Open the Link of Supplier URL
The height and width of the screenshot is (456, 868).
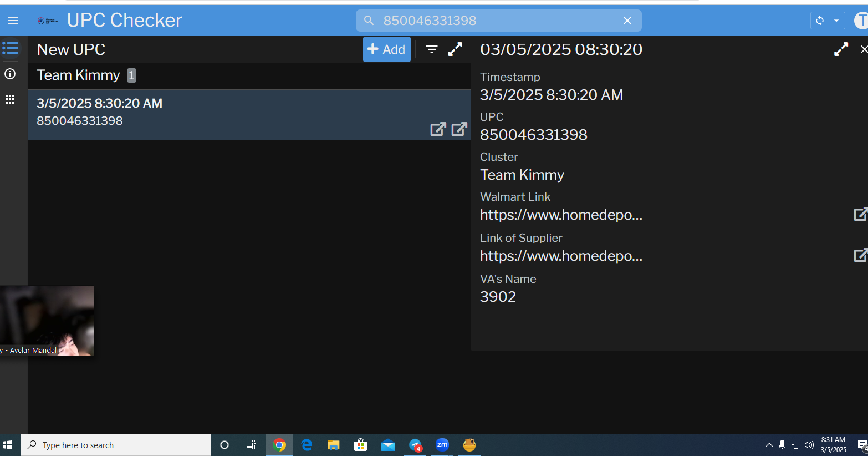click(x=561, y=256)
